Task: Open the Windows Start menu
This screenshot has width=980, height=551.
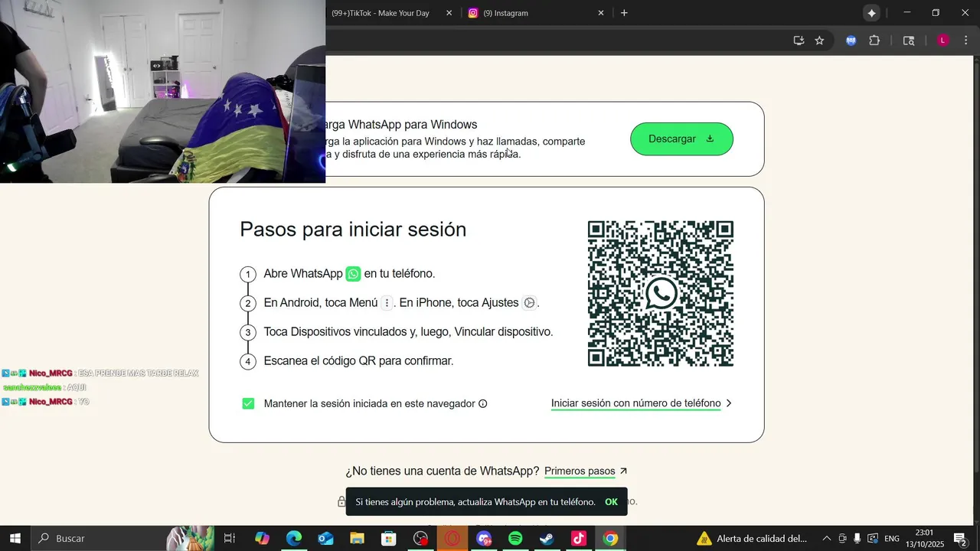Action: [15, 539]
